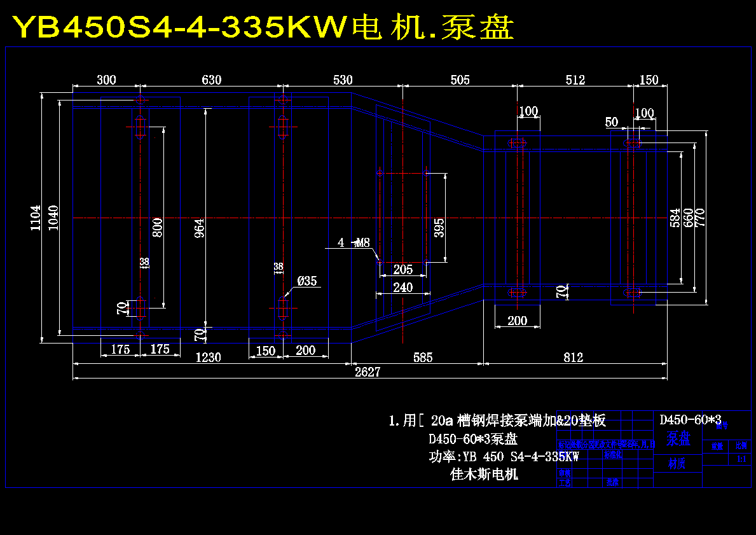Click the 标准化 cell in title block
The width and height of the screenshot is (756, 535).
[x=613, y=454]
